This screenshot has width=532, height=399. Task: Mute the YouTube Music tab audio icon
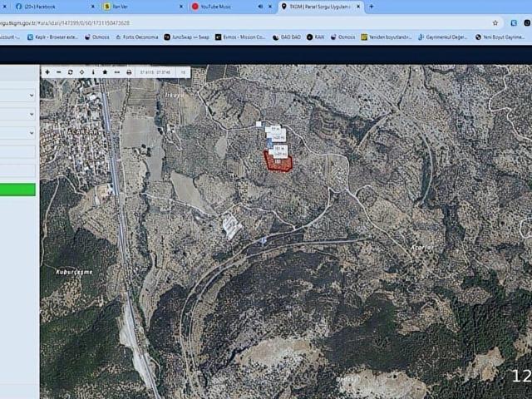(x=260, y=7)
